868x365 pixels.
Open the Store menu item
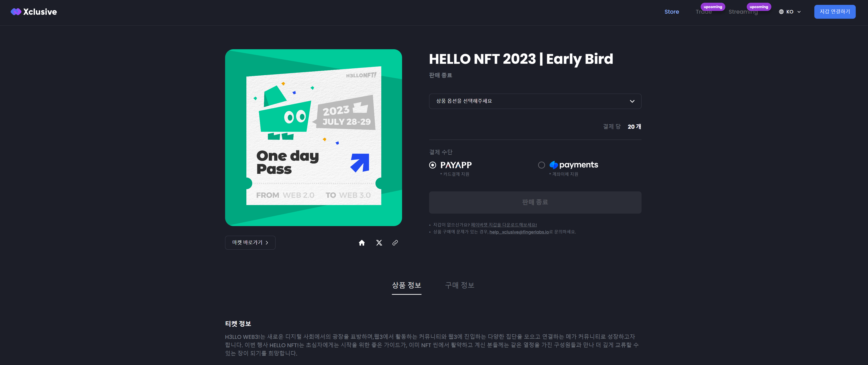click(672, 12)
